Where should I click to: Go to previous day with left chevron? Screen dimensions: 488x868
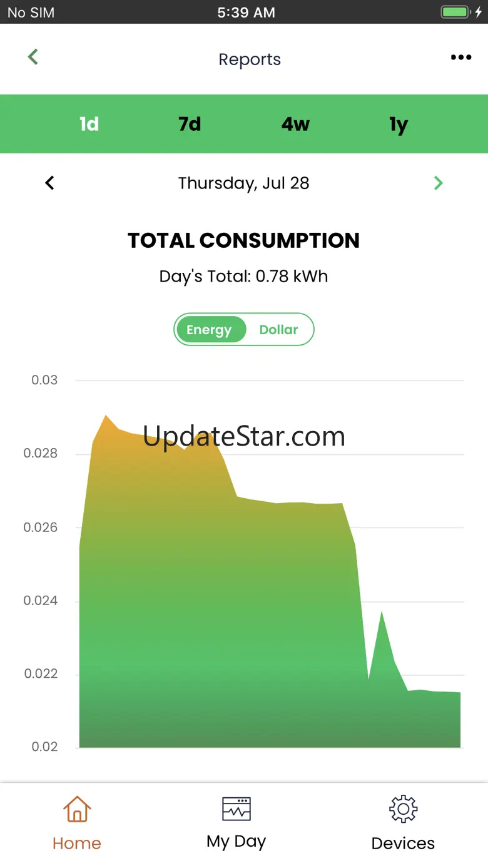[50, 183]
